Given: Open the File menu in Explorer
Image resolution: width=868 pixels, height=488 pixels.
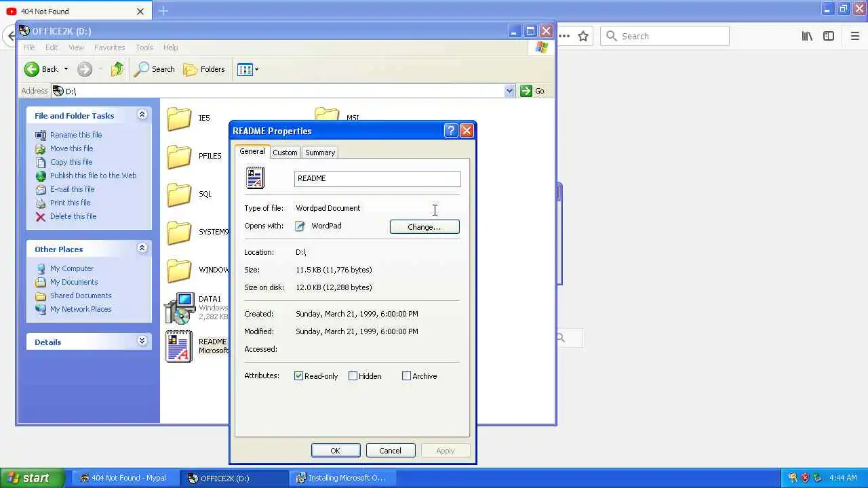Looking at the screenshot, I should click(29, 47).
